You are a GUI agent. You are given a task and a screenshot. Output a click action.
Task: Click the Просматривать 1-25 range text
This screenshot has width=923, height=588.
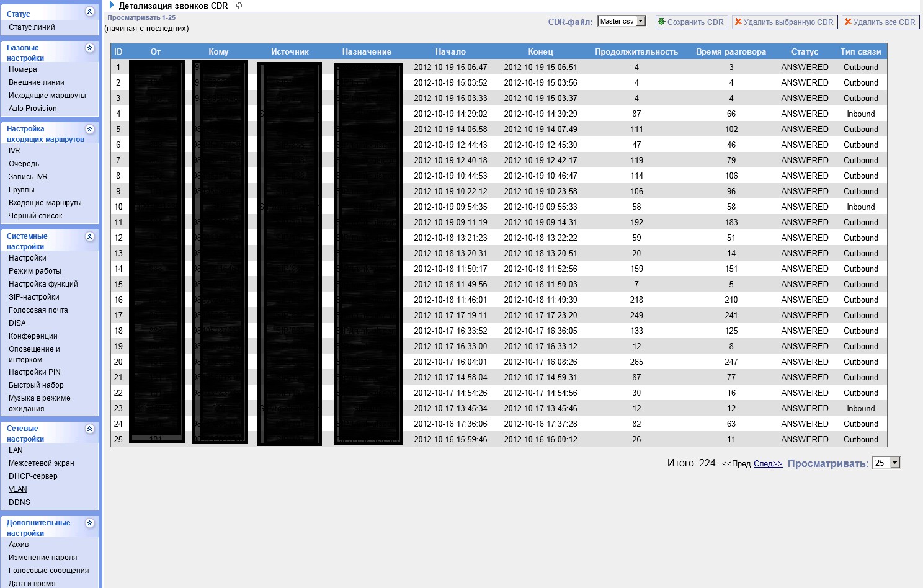tap(141, 17)
